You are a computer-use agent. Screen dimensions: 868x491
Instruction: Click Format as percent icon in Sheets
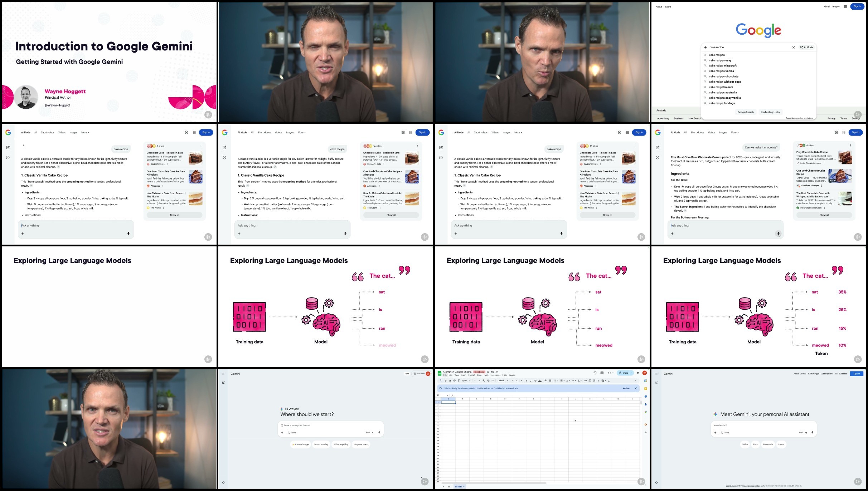click(x=479, y=380)
